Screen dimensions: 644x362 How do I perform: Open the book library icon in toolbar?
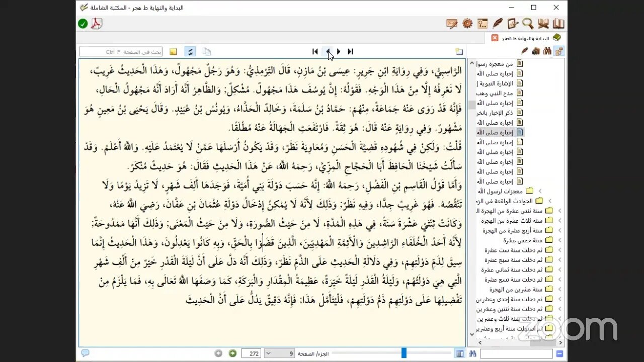point(558,24)
